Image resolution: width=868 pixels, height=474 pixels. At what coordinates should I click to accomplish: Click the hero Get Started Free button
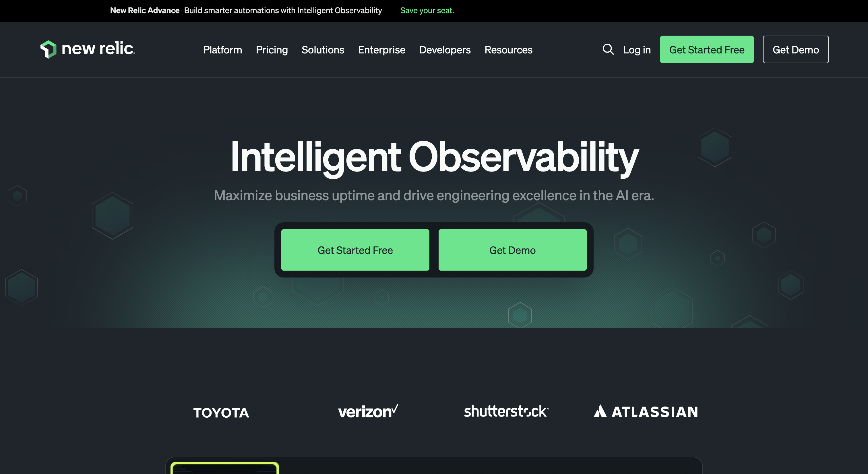(x=355, y=250)
